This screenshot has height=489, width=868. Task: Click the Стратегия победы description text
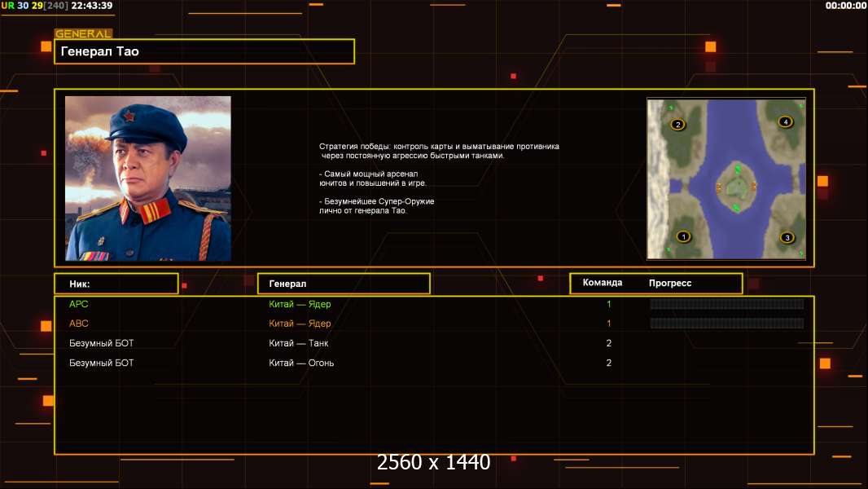click(x=439, y=151)
